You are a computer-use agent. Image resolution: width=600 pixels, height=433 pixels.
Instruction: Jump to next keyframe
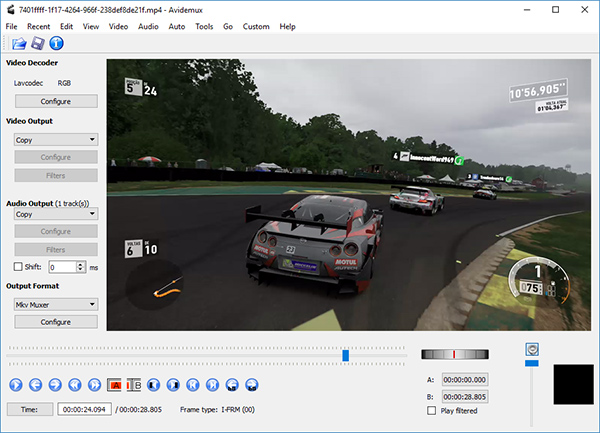(x=95, y=385)
